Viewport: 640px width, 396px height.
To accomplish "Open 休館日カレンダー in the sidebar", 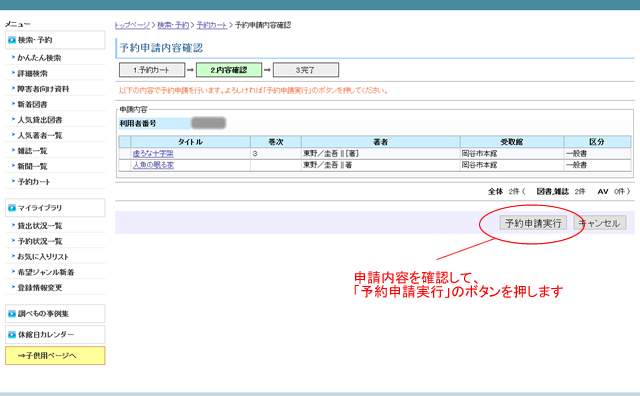I will tap(55, 334).
